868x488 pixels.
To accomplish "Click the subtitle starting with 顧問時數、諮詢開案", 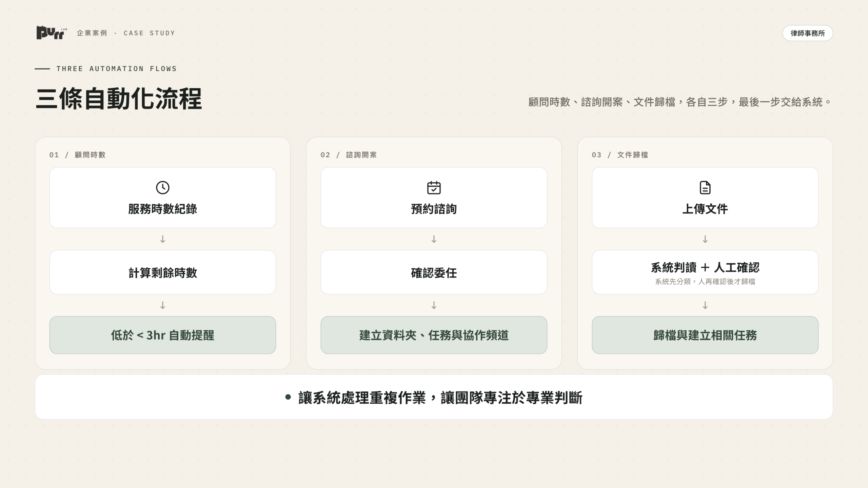I will [680, 102].
